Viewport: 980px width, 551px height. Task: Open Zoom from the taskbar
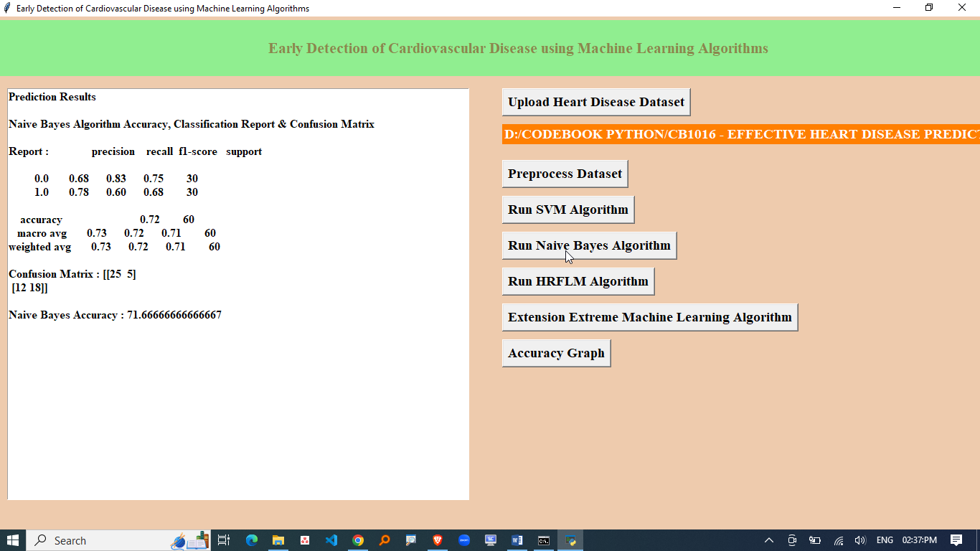[464, 540]
